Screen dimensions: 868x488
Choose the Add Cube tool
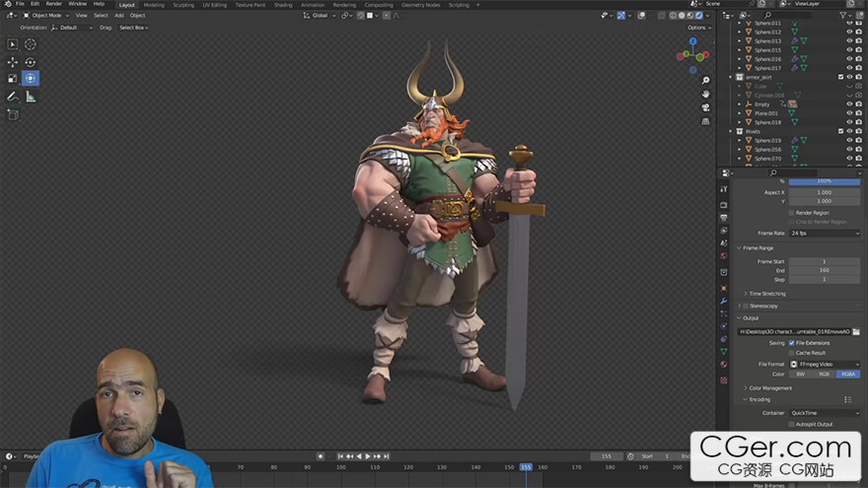[12, 114]
